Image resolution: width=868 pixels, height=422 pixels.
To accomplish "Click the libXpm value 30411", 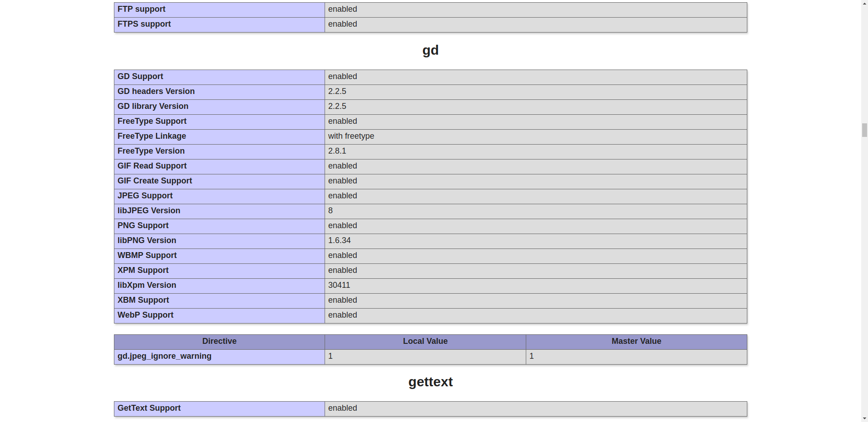I will coord(339,285).
